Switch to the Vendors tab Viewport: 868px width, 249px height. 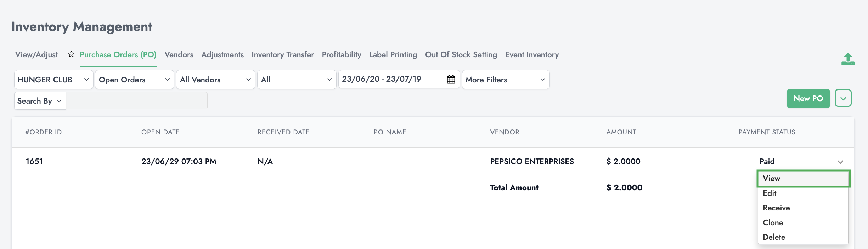pyautogui.click(x=179, y=55)
